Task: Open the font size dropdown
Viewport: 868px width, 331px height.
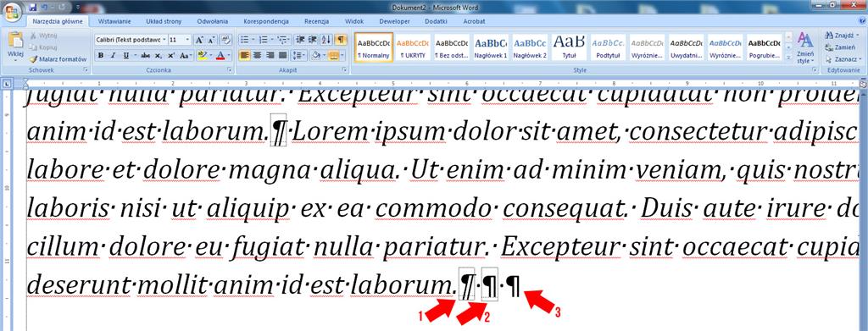Action: [188, 41]
